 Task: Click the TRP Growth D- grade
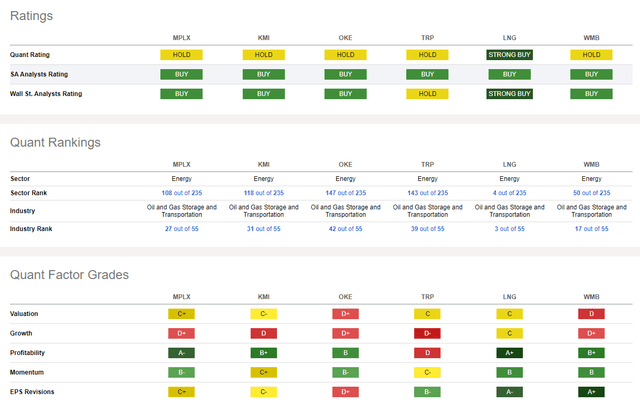(x=427, y=333)
